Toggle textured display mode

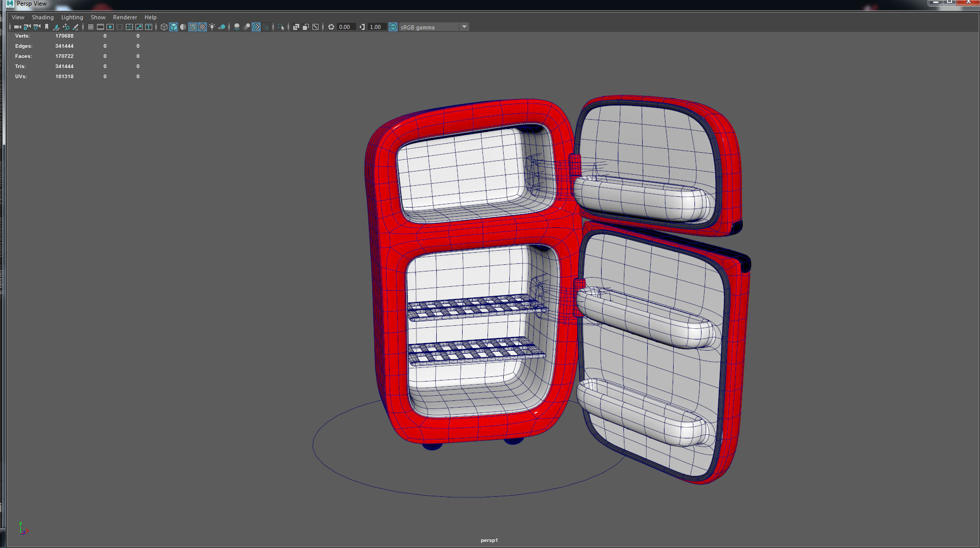[x=202, y=27]
